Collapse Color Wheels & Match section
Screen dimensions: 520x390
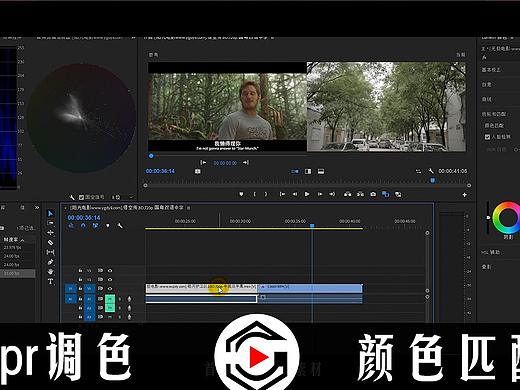(494, 114)
